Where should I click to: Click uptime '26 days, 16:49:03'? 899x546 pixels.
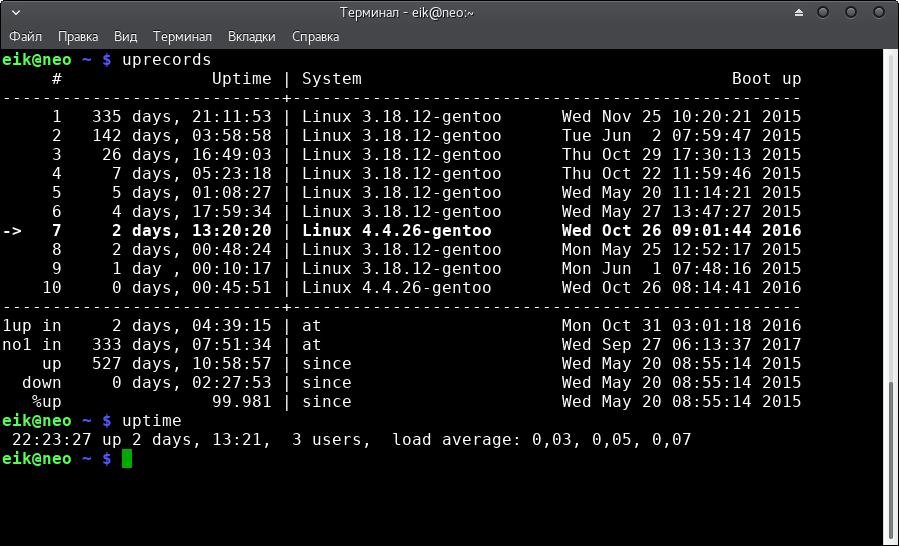[x=186, y=155]
